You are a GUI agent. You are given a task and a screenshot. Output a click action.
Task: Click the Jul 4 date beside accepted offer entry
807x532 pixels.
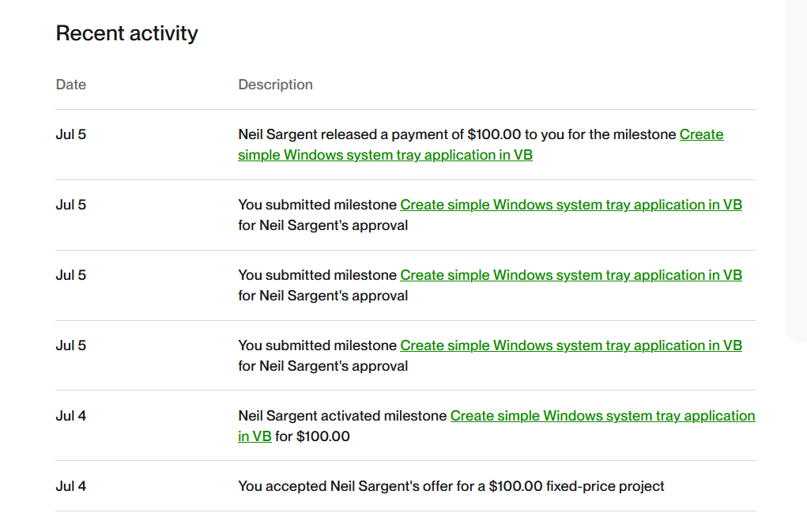(x=71, y=486)
